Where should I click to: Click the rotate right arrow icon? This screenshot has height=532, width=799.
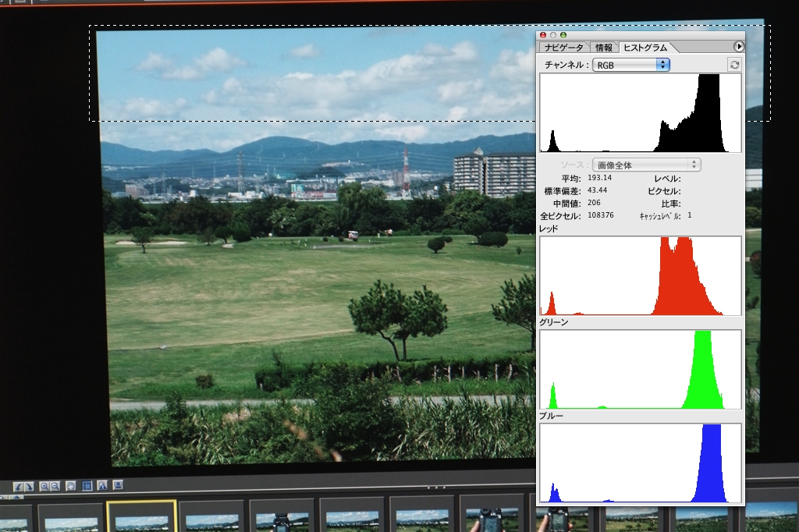coord(28,486)
